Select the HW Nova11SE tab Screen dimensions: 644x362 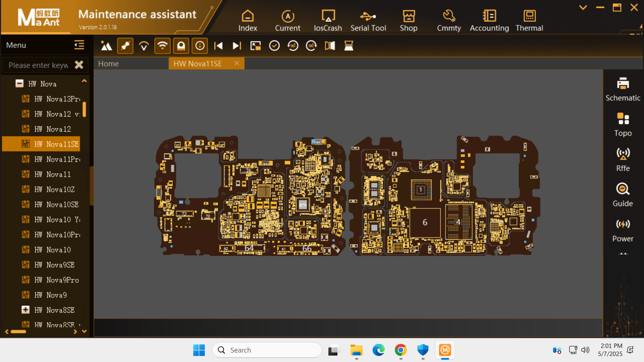click(198, 64)
